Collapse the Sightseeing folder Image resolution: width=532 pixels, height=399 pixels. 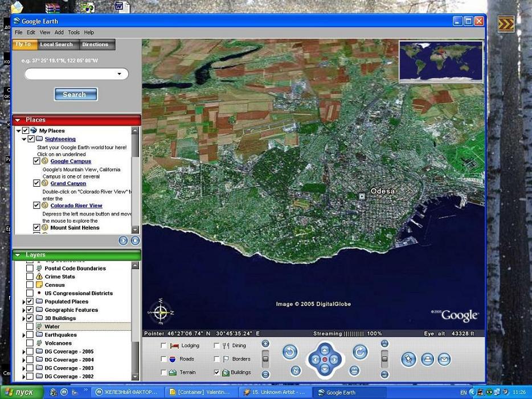coord(24,139)
